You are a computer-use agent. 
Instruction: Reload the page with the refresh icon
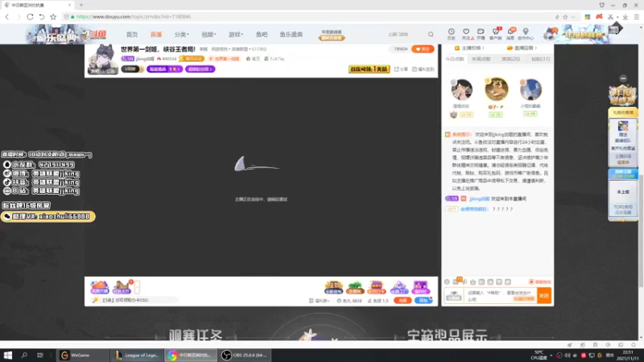point(30,17)
